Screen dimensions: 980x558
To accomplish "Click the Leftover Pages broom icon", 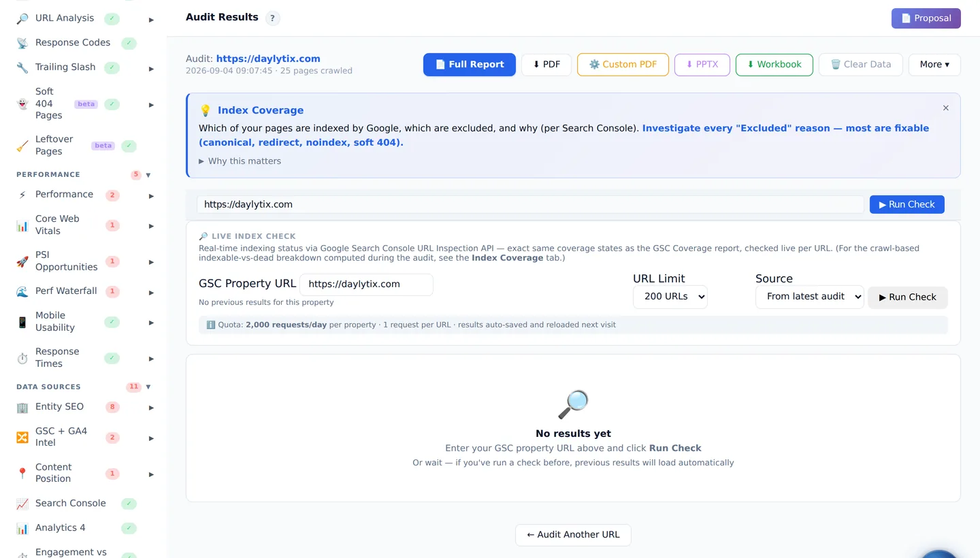I will pyautogui.click(x=22, y=146).
